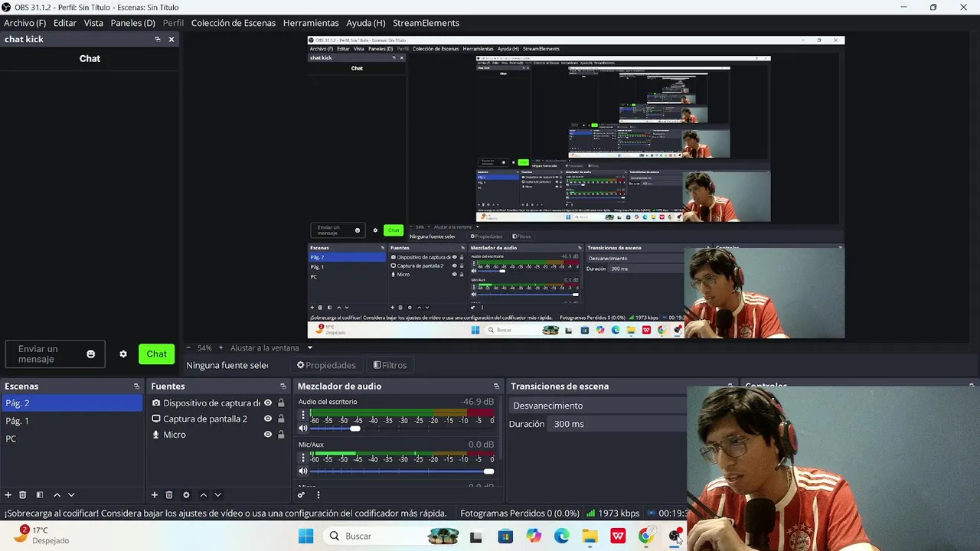Zoom out preview with minus icon
The width and height of the screenshot is (980, 551).
tap(188, 347)
